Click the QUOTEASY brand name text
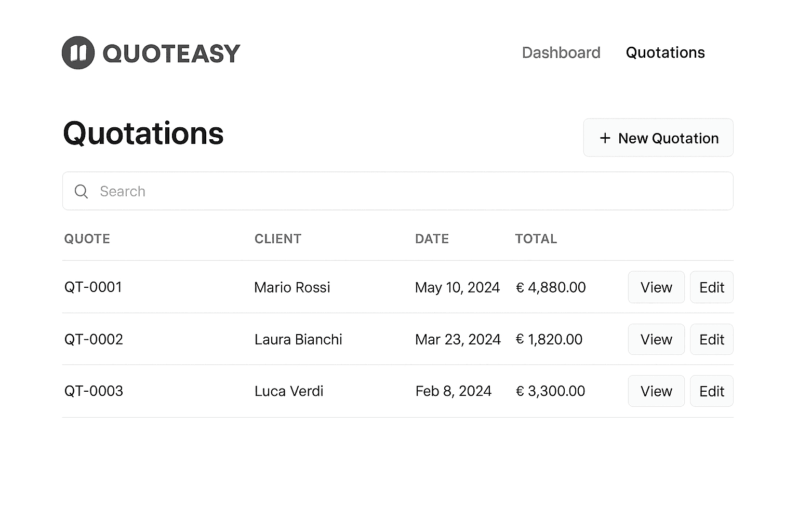 171,54
